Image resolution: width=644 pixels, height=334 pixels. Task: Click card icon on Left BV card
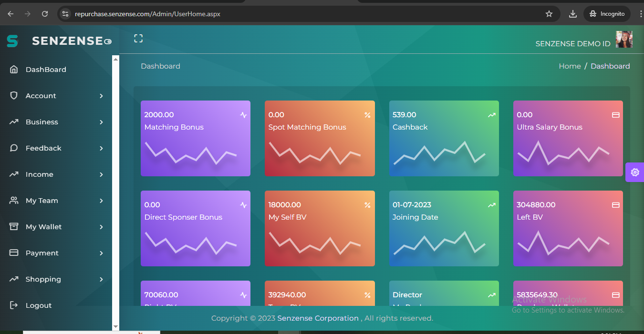click(x=616, y=205)
